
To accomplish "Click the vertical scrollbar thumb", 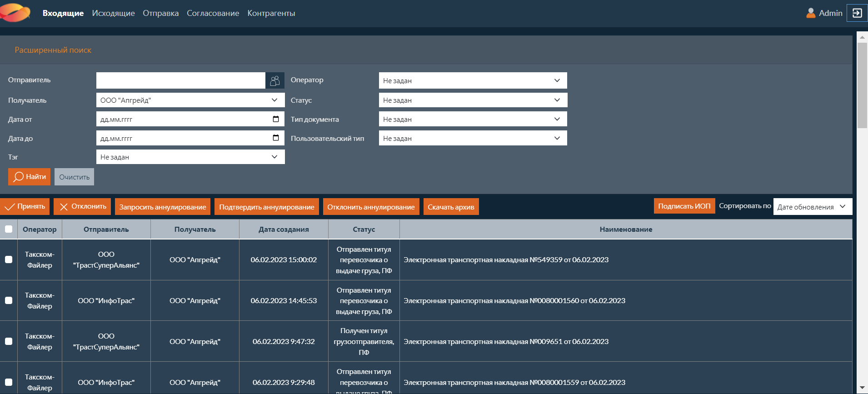I will pyautogui.click(x=862, y=85).
